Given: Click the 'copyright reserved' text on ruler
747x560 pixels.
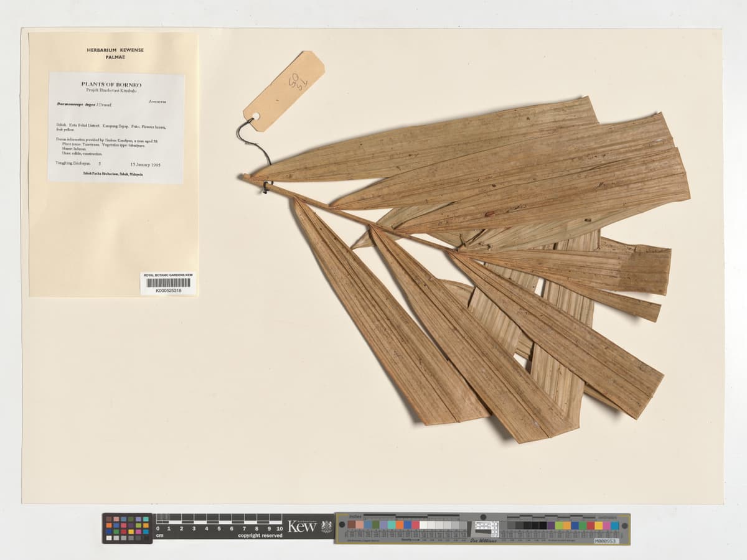Looking at the screenshot, I should 260,535.
